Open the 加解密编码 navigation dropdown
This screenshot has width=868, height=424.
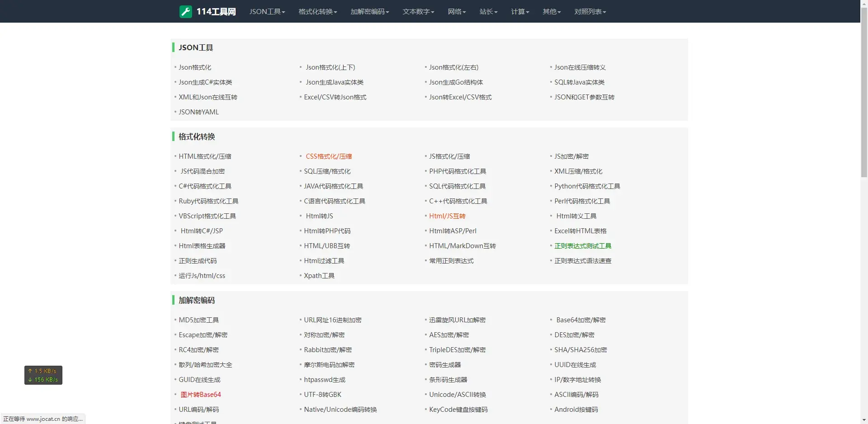tap(370, 12)
